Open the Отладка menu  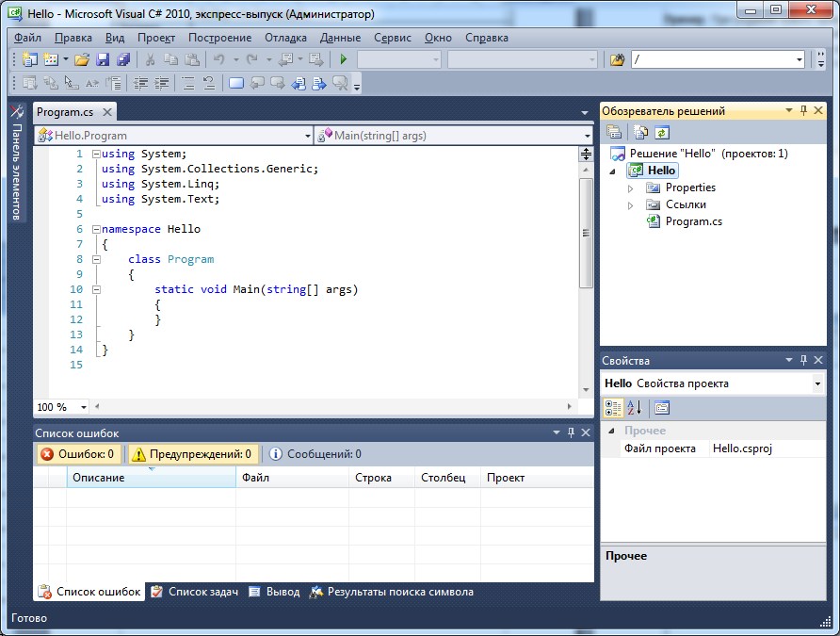(x=285, y=38)
